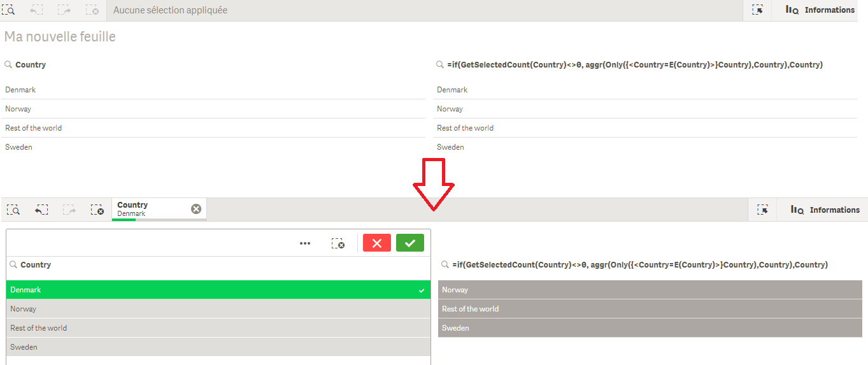Click the upper Country list box title
The width and height of the screenshot is (868, 365).
coord(31,64)
